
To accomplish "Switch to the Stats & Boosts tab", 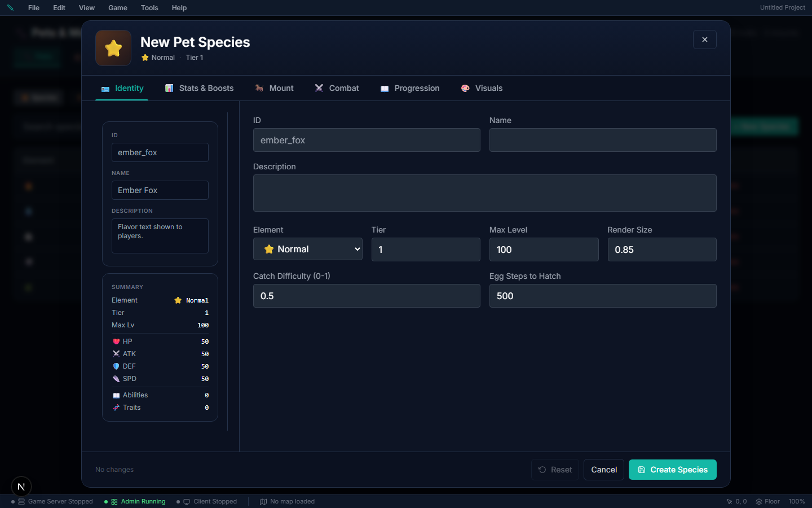I will [x=199, y=88].
